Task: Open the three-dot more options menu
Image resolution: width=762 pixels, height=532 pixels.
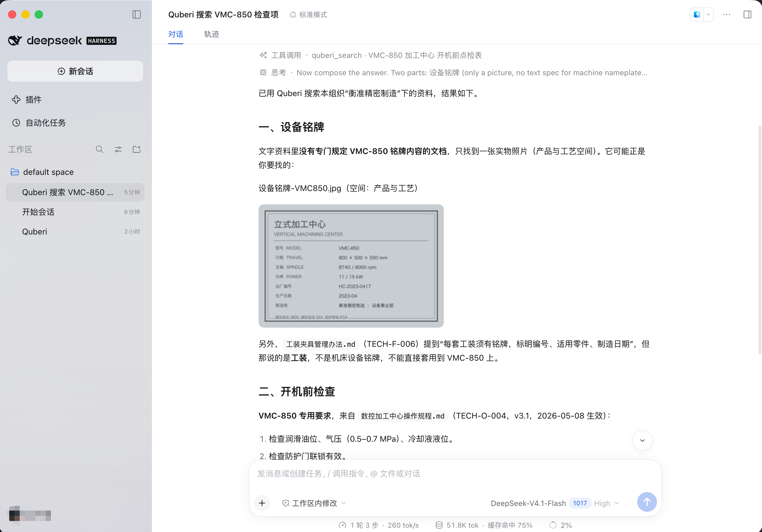Action: coord(726,14)
